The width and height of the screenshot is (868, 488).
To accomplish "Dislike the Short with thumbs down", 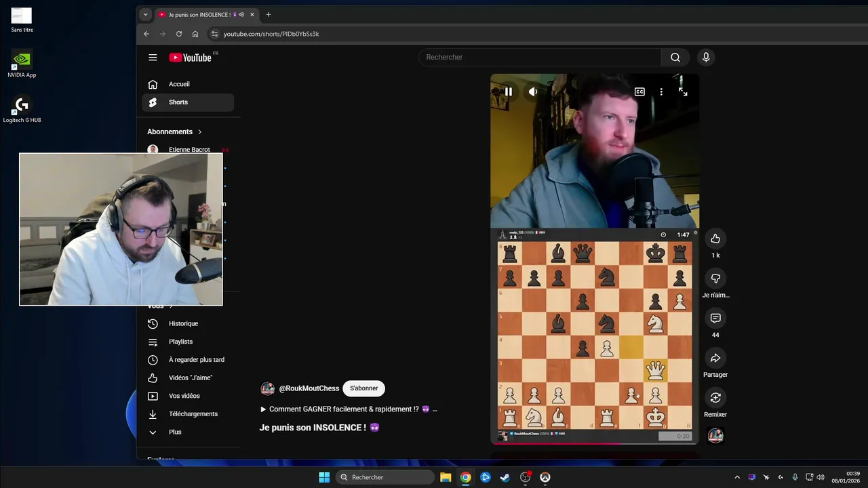I will 715,279.
